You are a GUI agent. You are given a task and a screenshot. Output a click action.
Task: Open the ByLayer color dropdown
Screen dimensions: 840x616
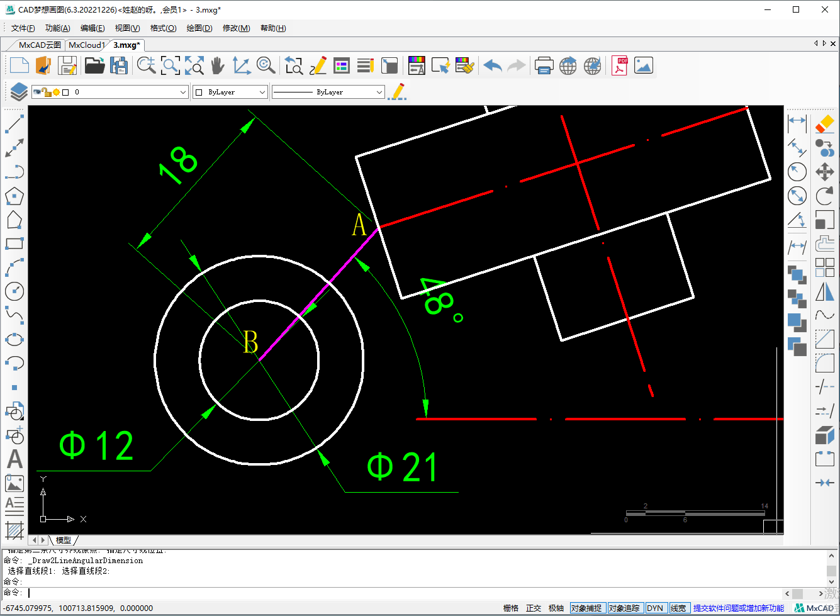230,92
